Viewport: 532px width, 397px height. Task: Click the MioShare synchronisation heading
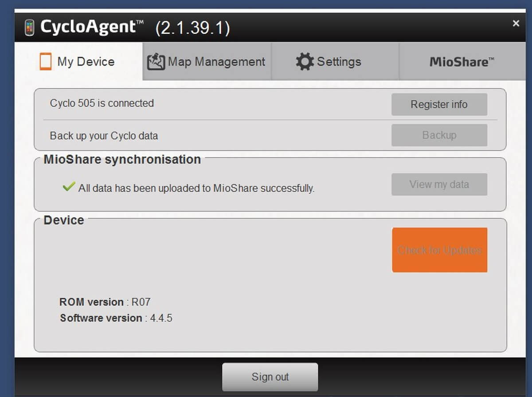(x=122, y=159)
